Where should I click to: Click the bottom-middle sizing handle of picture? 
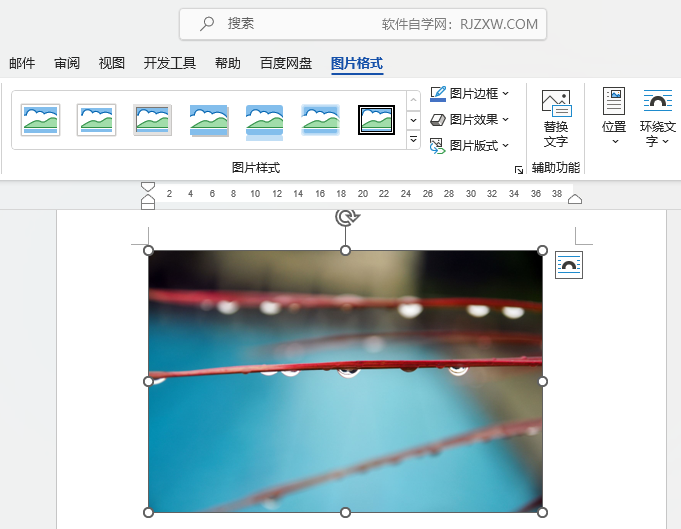click(345, 512)
